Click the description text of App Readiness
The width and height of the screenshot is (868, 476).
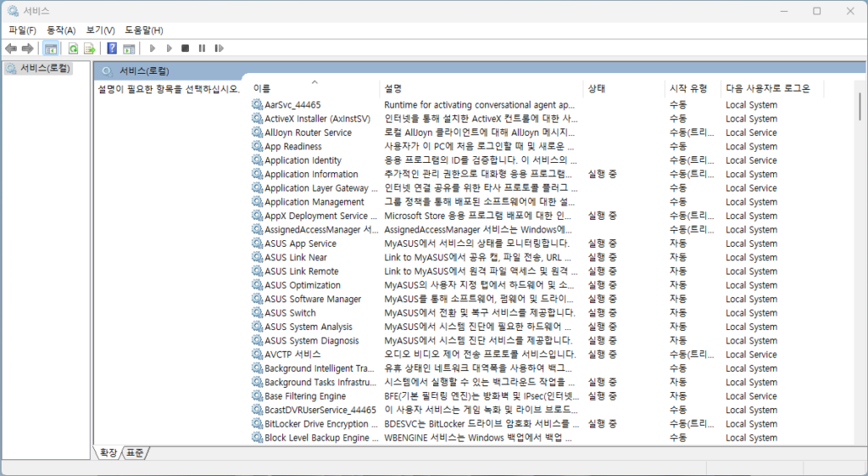tap(480, 146)
